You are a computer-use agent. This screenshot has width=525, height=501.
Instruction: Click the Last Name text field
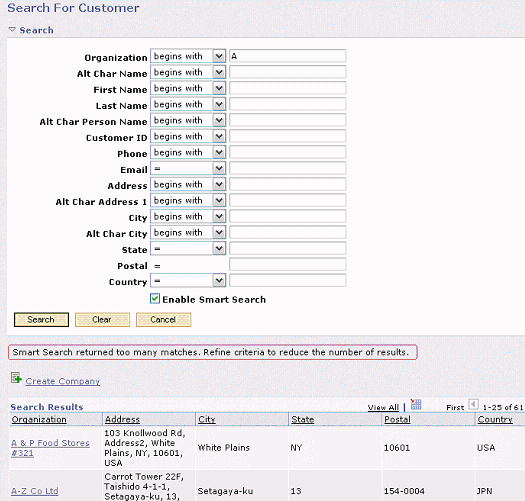288,104
